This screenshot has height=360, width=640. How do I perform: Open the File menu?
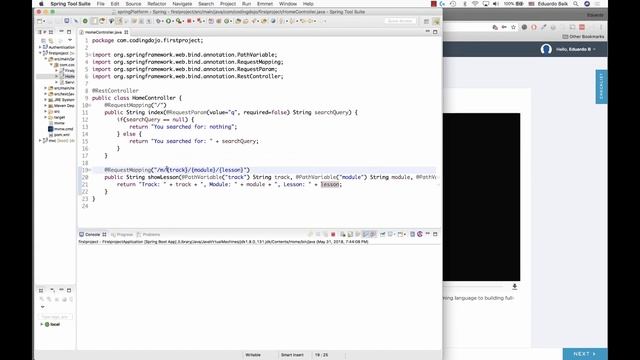point(101,4)
